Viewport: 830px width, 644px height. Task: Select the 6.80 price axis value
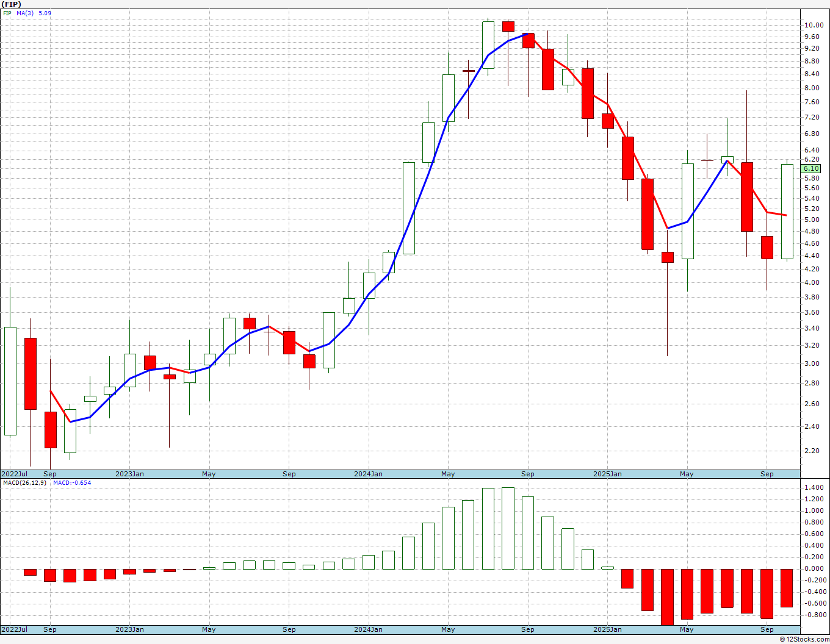pos(812,133)
